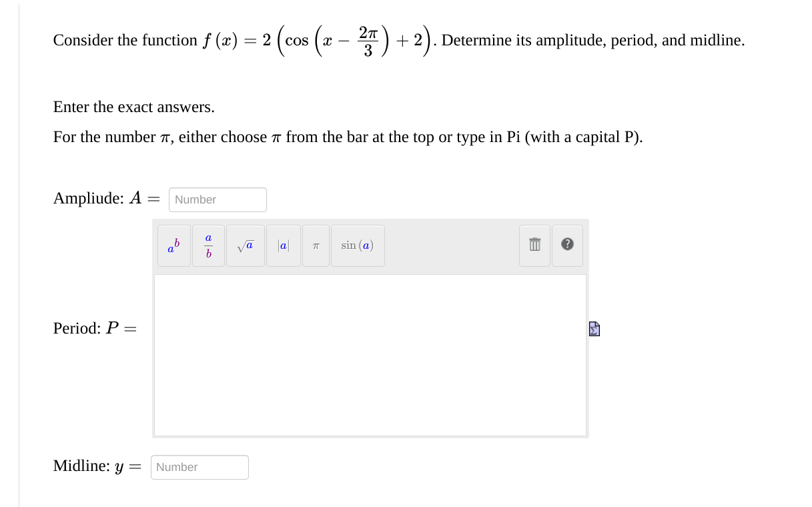The image size is (812, 507).
Task: Select the radical tool on the toolbar
Action: pos(245,245)
